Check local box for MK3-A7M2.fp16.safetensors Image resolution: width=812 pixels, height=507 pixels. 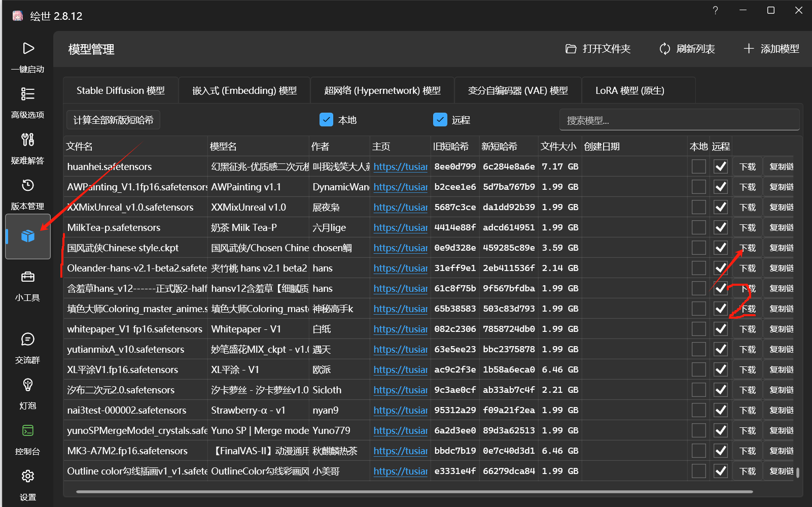coord(699,451)
